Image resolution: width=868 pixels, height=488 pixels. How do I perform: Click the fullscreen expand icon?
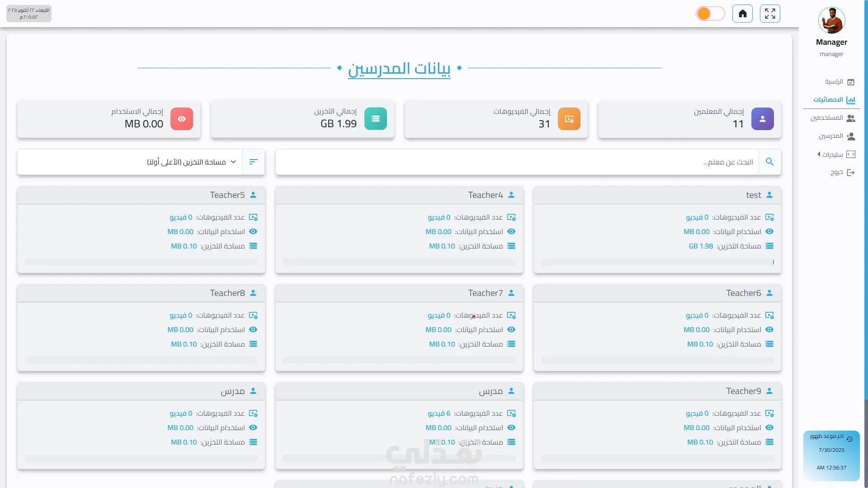click(770, 14)
